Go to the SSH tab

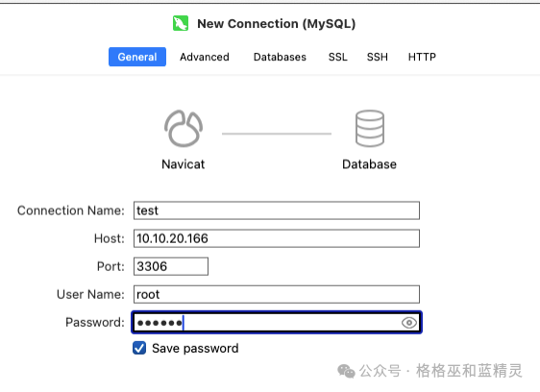377,57
